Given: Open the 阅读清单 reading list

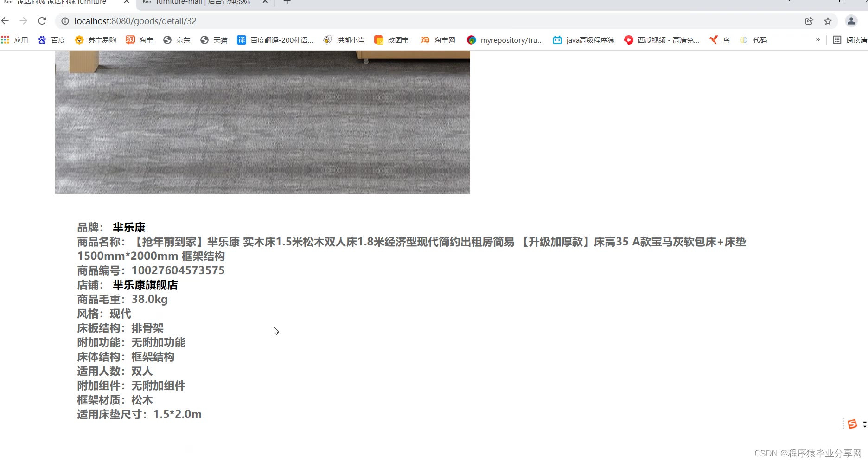Looking at the screenshot, I should pos(850,40).
